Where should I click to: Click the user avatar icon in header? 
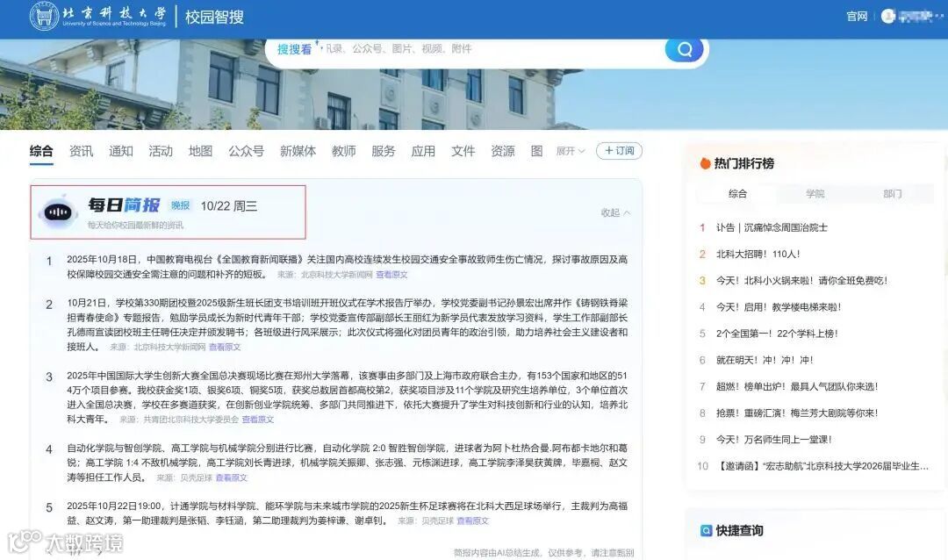pos(888,17)
